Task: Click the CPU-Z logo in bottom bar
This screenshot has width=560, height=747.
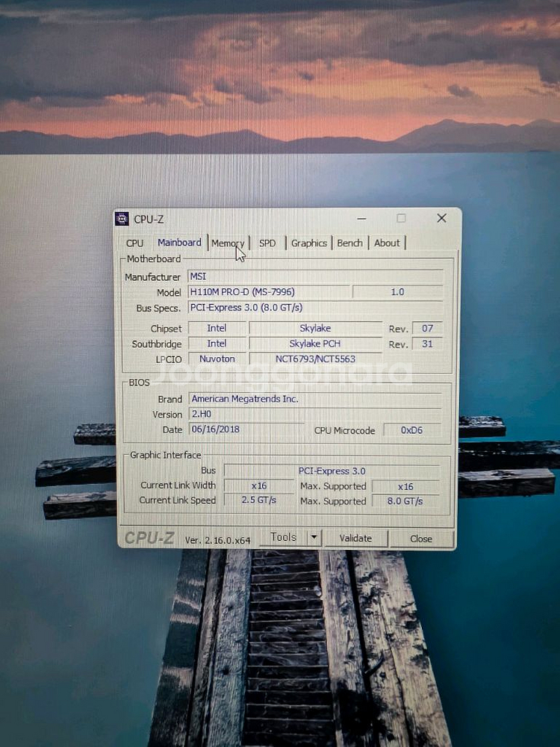Action: point(149,538)
